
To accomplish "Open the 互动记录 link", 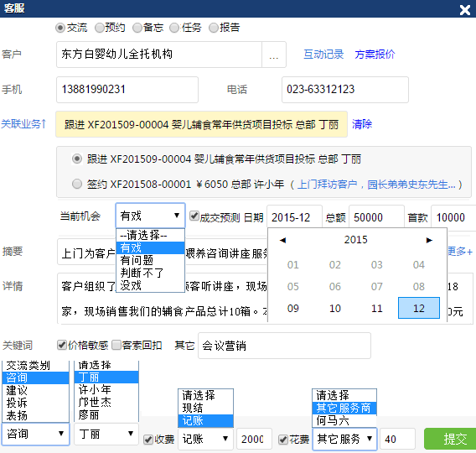I will point(323,55).
